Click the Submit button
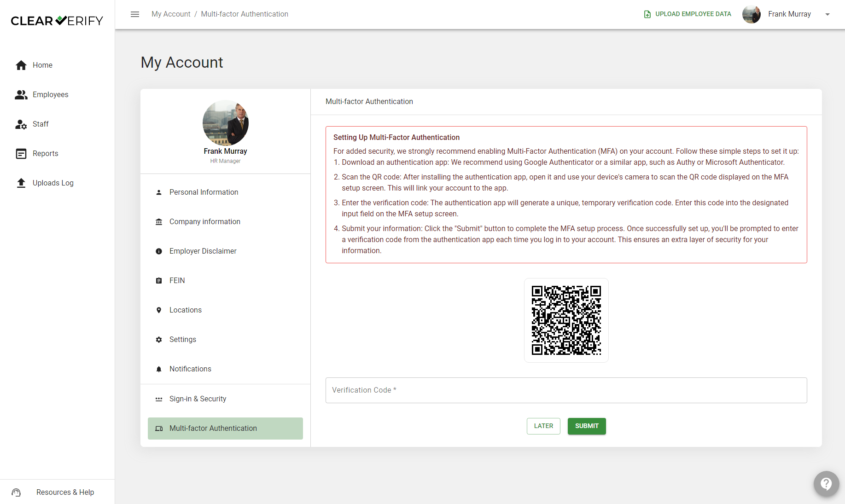Viewport: 845px width, 504px height. click(587, 426)
